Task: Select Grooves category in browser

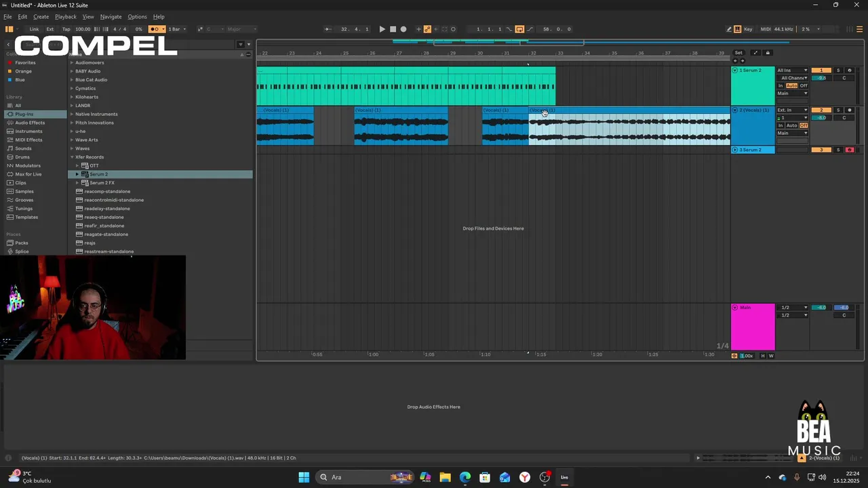Action: tap(24, 200)
